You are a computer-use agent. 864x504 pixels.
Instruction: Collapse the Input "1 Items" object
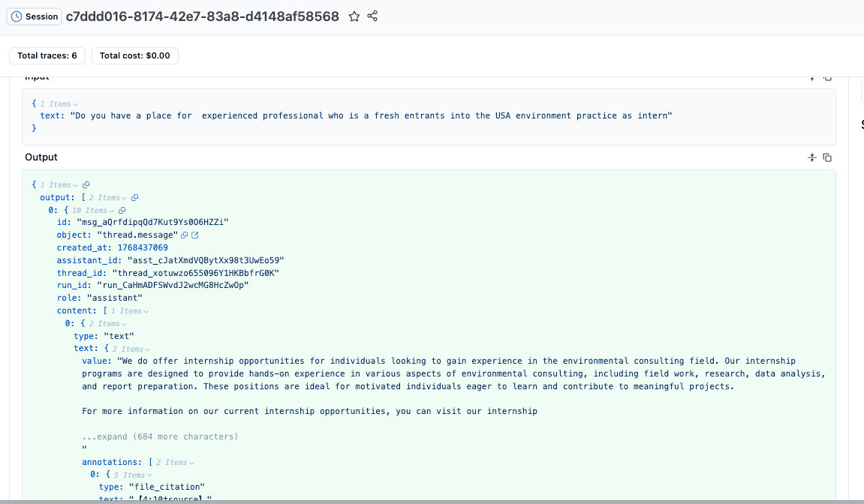(76, 104)
